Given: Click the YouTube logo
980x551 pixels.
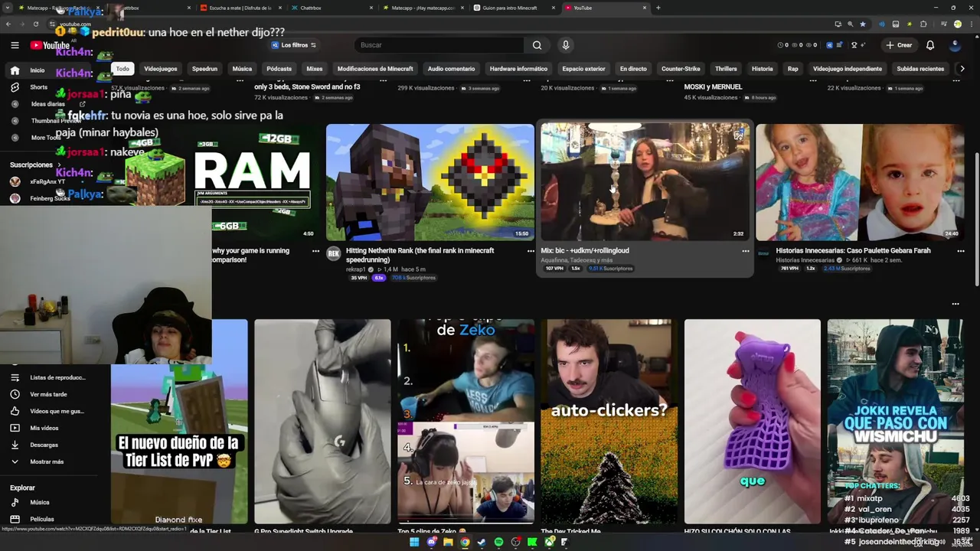Looking at the screenshot, I should [50, 45].
